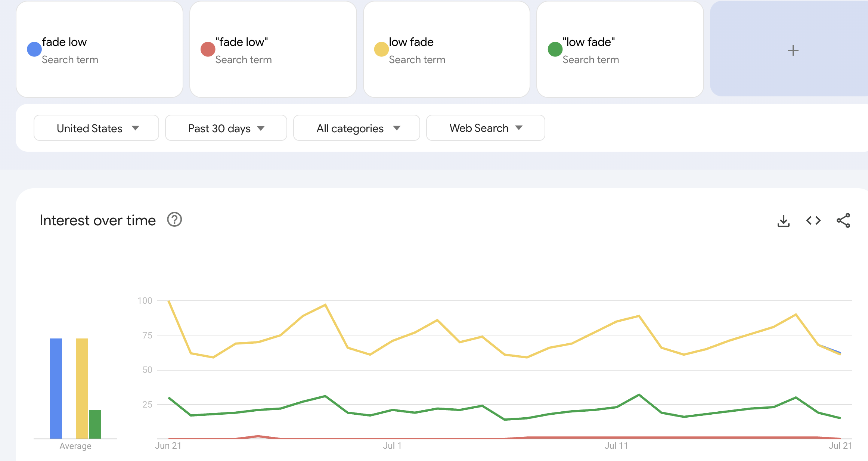Add a comparison term with plus
The height and width of the screenshot is (461, 868).
pos(793,50)
